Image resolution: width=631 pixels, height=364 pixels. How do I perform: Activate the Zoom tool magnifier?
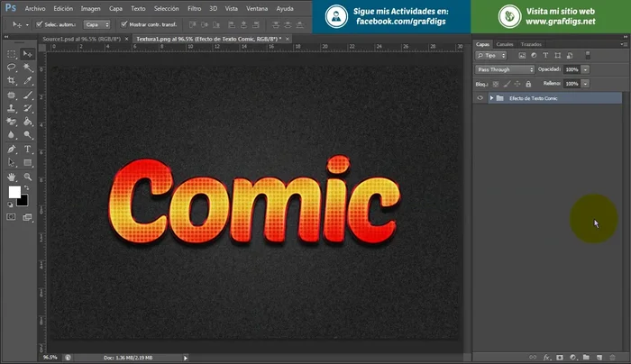pyautogui.click(x=28, y=177)
